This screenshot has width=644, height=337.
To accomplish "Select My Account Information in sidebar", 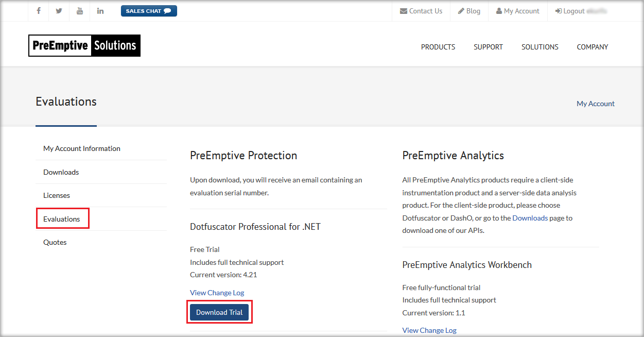I will tap(82, 148).
